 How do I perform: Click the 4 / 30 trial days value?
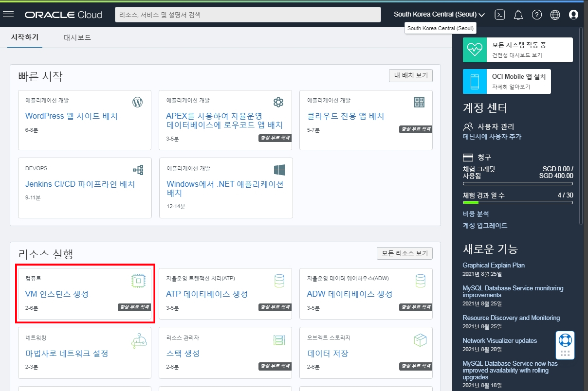click(565, 195)
